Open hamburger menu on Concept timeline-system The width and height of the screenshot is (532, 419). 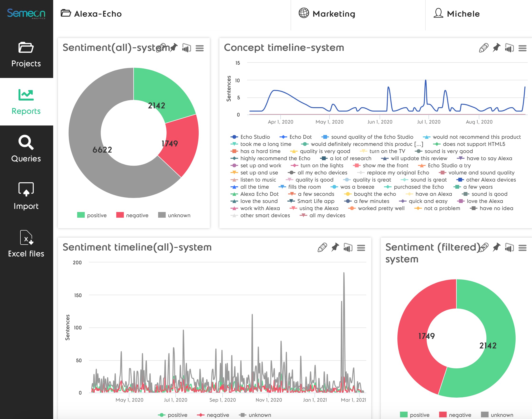(x=523, y=48)
